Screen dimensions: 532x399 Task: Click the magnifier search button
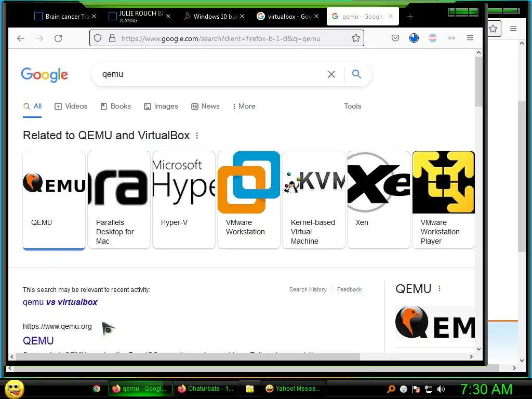point(356,74)
